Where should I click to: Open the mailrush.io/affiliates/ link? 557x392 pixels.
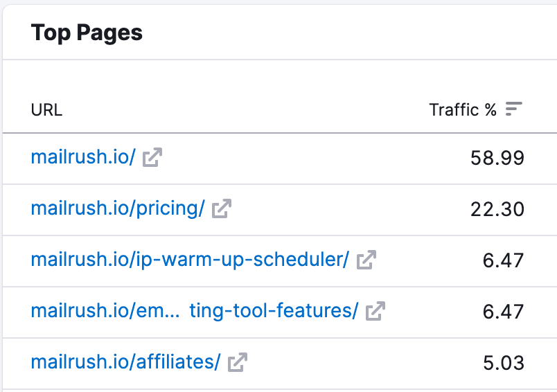(x=126, y=362)
